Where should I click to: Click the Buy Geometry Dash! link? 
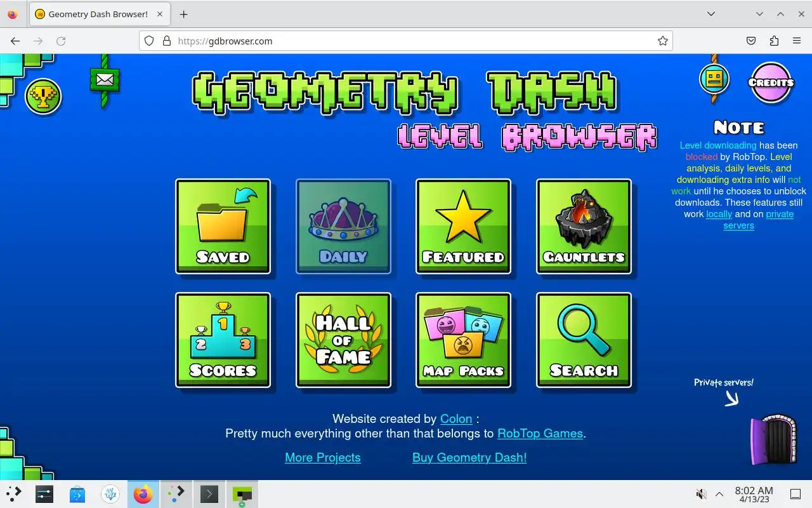(469, 458)
